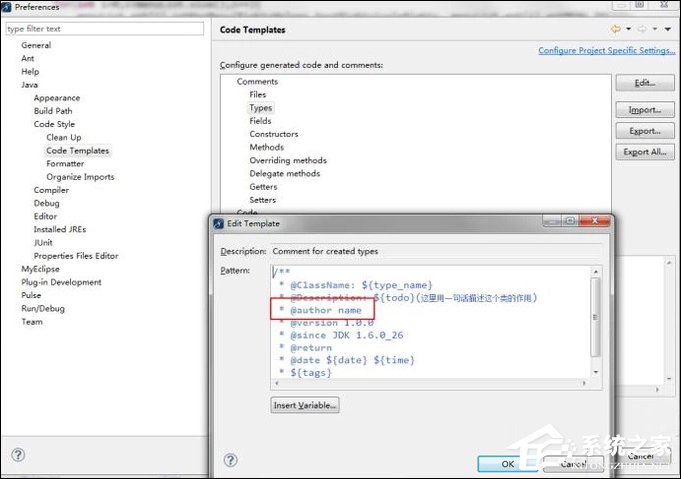681x479 pixels.
Task: Select JUnit preferences
Action: tap(43, 242)
